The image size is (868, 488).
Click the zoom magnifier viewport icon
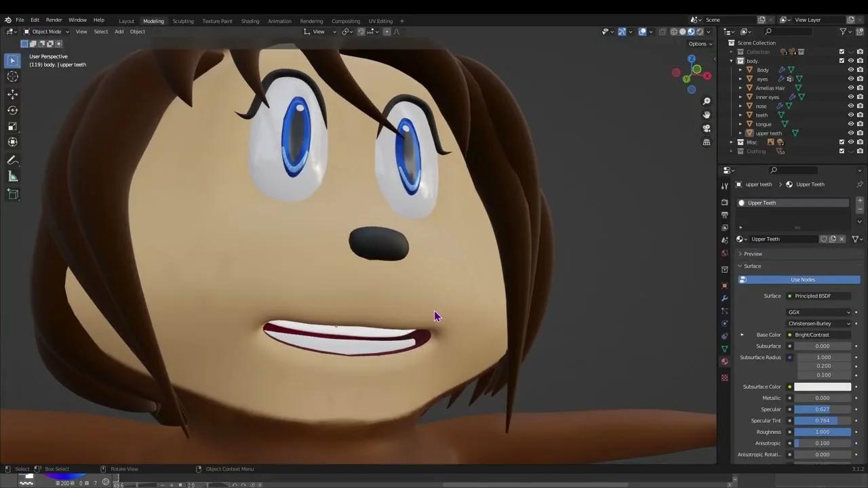[707, 102]
